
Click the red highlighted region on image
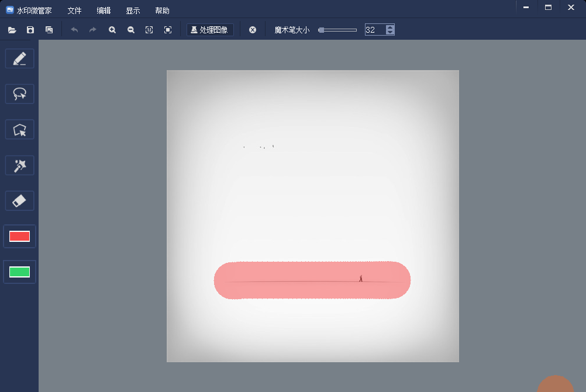312,280
